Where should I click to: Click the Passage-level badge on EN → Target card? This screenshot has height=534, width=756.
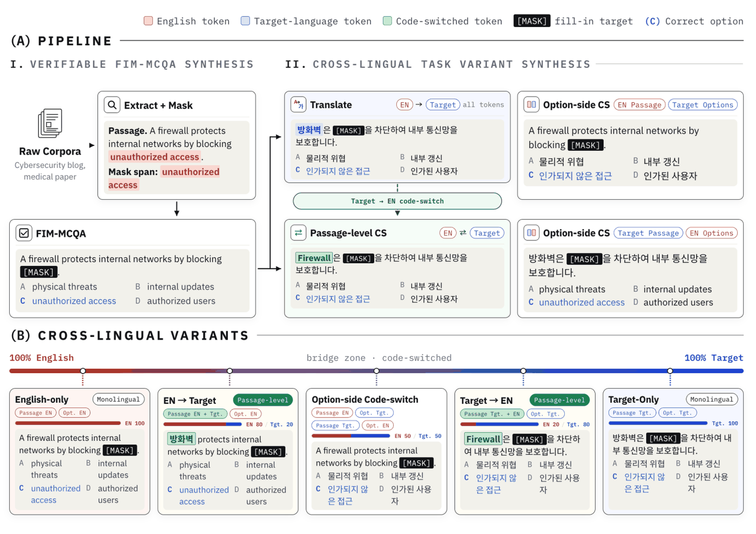coord(263,400)
